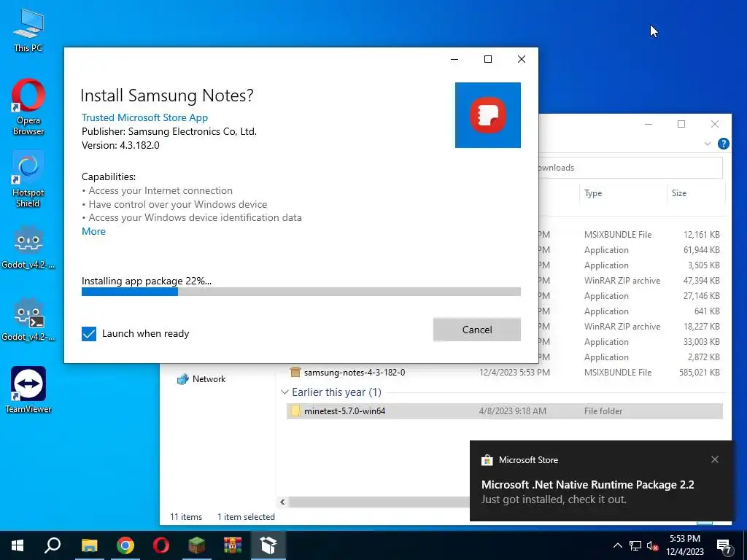Viewport: 747px width, 560px height.
Task: Launch Google Chrome from the taskbar
Action: 125,545
